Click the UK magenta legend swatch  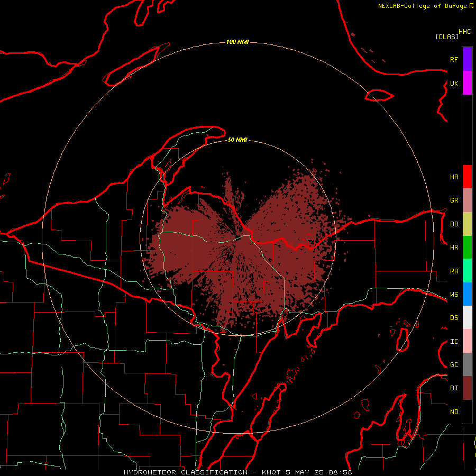(467, 83)
